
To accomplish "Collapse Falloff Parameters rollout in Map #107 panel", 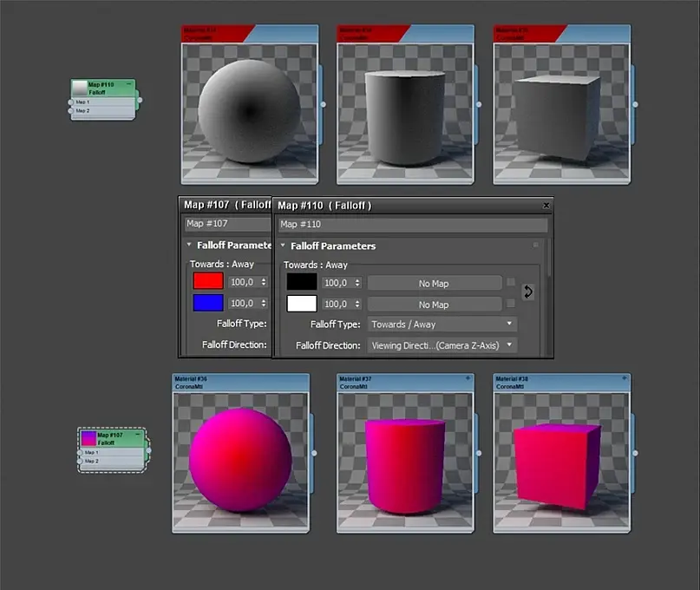I will [189, 245].
